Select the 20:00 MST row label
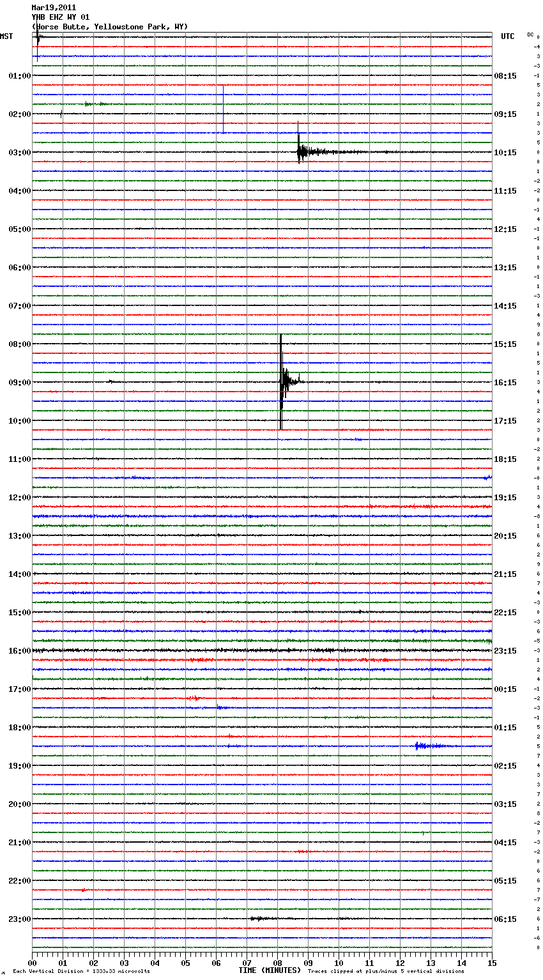The width and height of the screenshot is (543, 980). point(20,804)
